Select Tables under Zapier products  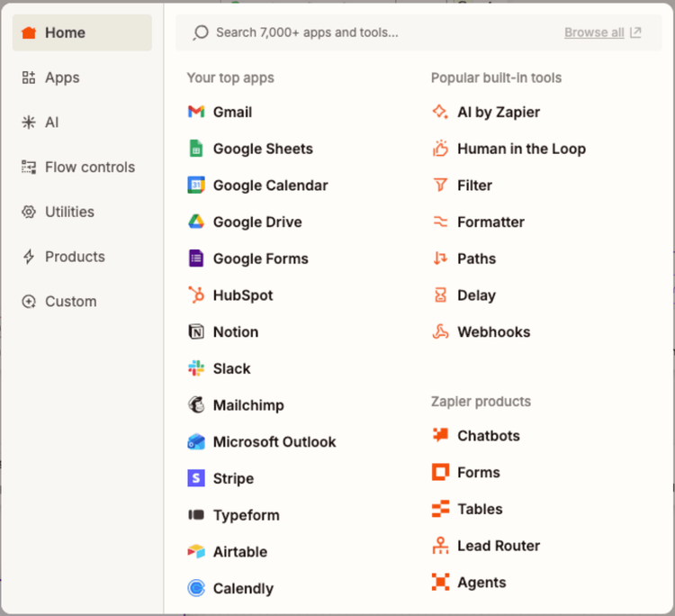coord(479,509)
